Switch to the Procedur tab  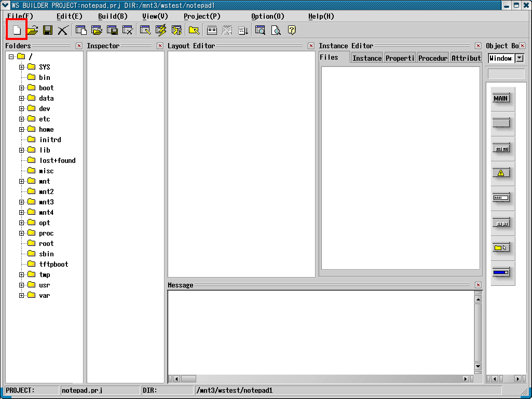(x=433, y=58)
